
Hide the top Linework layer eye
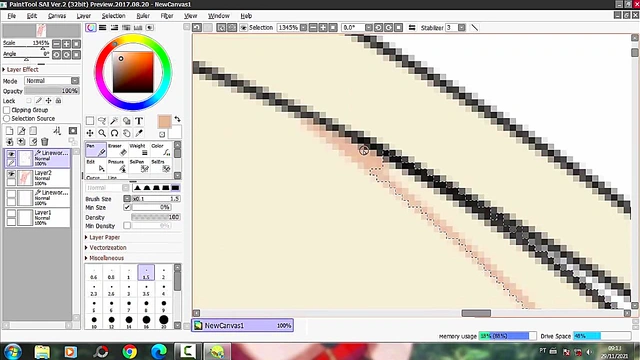coord(11,154)
